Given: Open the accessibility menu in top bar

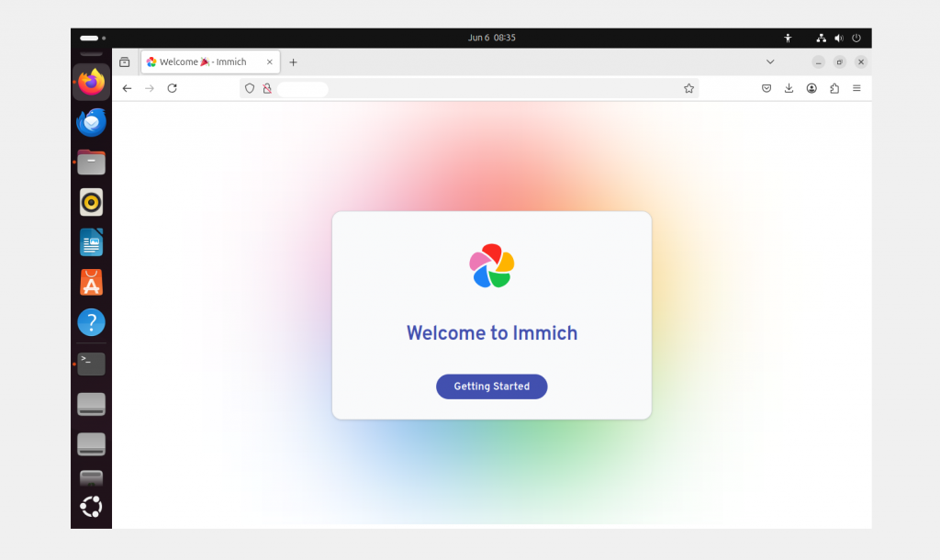Looking at the screenshot, I should coord(788,38).
